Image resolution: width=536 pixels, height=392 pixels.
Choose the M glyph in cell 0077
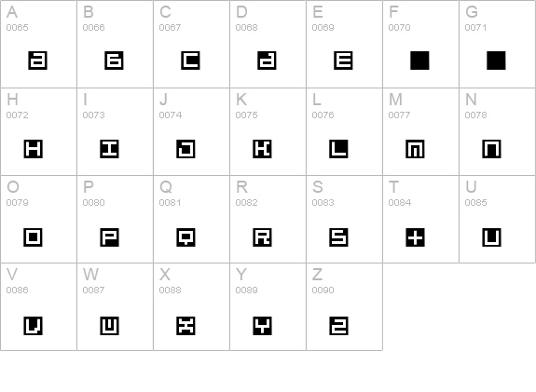coord(415,149)
